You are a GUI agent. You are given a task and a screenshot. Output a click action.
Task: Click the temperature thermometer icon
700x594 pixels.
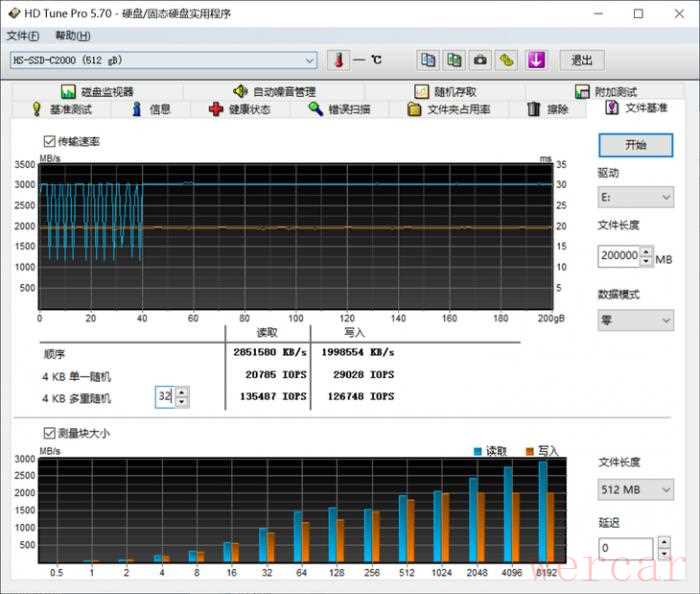(x=339, y=59)
